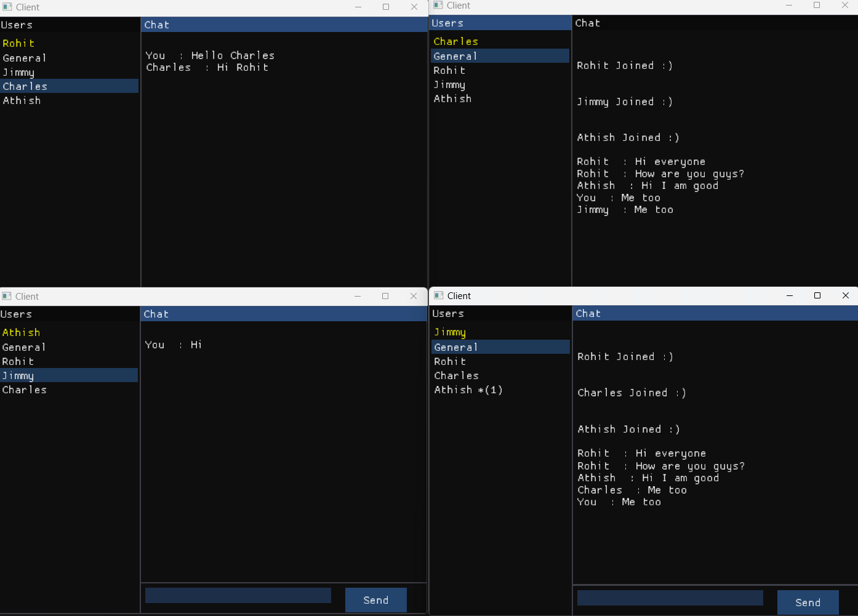Click 'Jimmy Joined :)' in Charles's chat
The width and height of the screenshot is (858, 616).
[625, 102]
